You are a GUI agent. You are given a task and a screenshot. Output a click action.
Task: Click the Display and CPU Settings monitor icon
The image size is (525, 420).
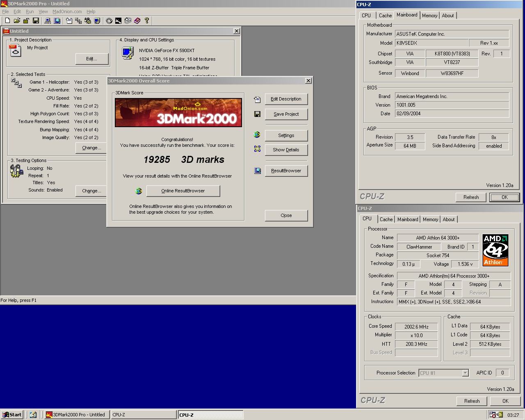pos(128,53)
